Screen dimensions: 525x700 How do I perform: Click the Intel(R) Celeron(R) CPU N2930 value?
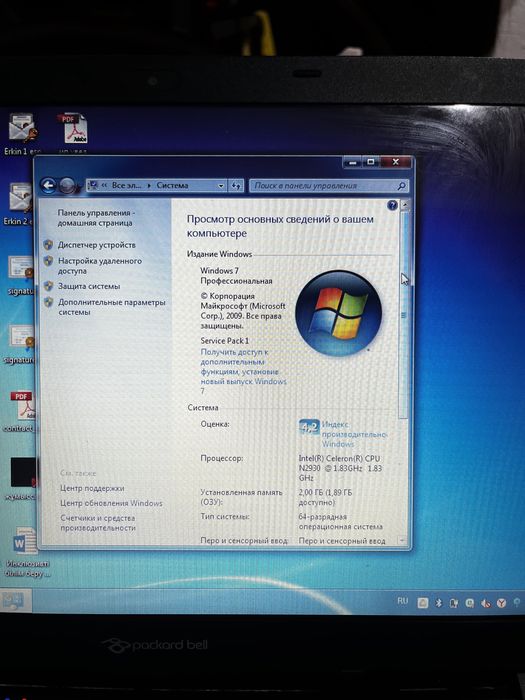pos(340,468)
